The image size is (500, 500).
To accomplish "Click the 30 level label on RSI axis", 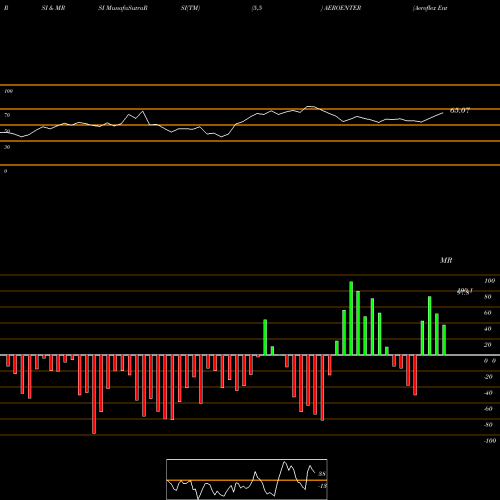I will click(x=7, y=147).
